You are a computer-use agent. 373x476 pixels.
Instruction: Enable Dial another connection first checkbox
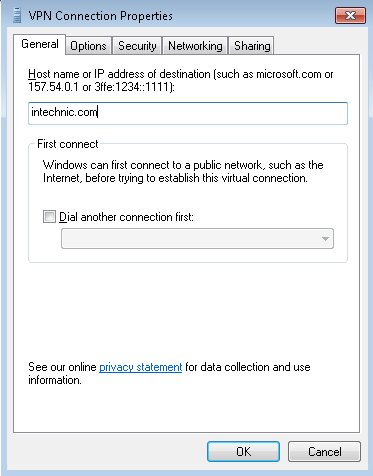[x=49, y=217]
